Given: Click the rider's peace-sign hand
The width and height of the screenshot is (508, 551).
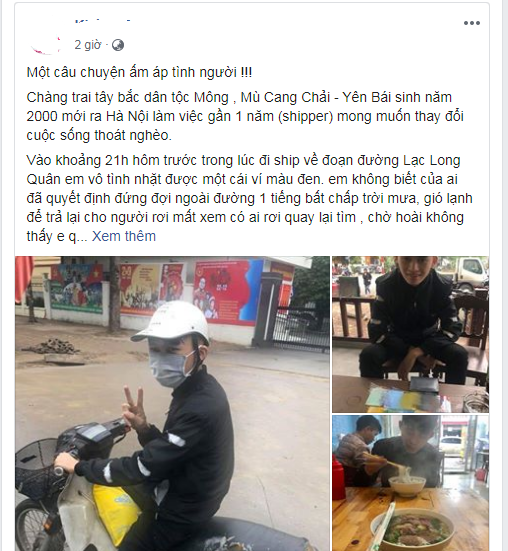Looking at the screenshot, I should 134,408.
